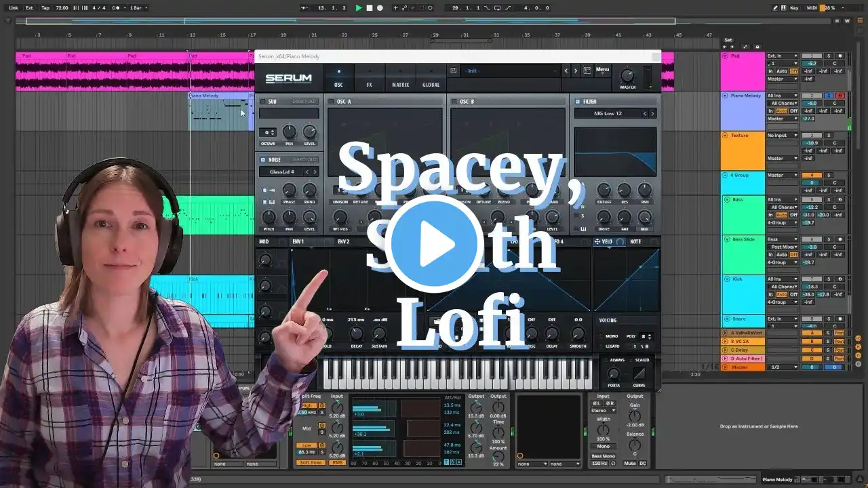Open Pad track Ext. In input dropdown
Viewport: 868px width, 488px height.
(x=782, y=56)
